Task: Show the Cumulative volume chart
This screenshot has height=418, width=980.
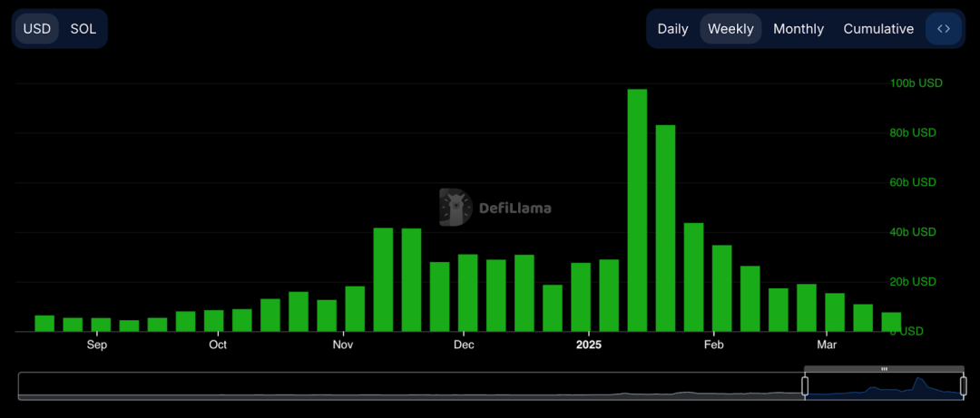Action: click(878, 28)
